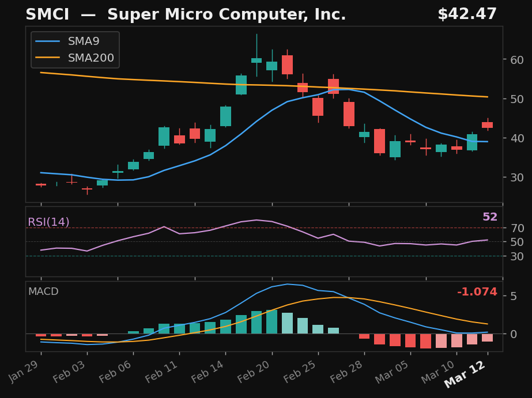This screenshot has height=398, width=532.
Task: Click the Feb 06 date axis label
Action: pyautogui.click(x=116, y=372)
